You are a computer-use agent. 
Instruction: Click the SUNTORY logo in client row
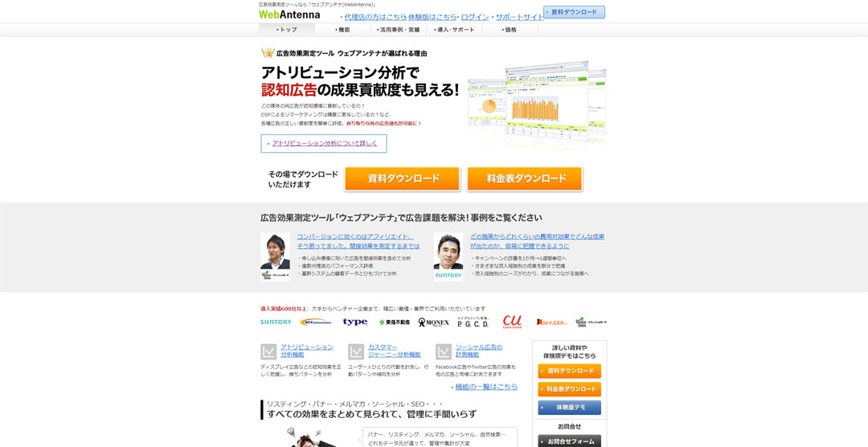pos(276,322)
